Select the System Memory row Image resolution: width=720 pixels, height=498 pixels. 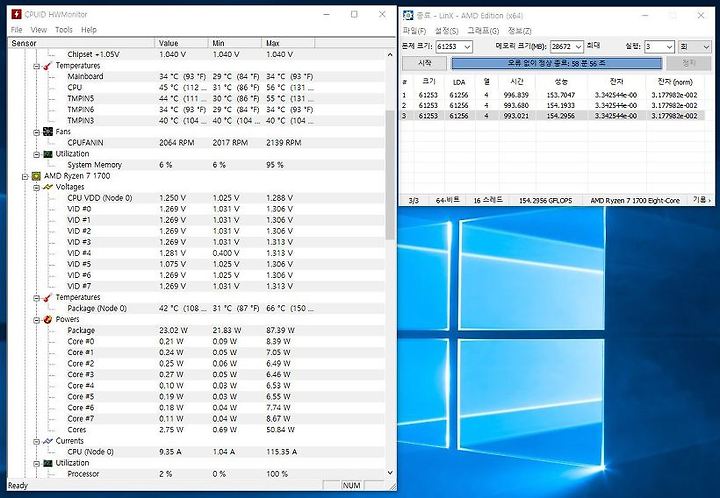[197, 165]
